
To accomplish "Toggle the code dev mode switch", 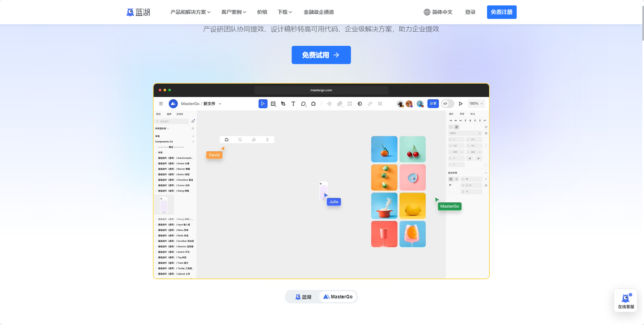I will click(x=447, y=104).
